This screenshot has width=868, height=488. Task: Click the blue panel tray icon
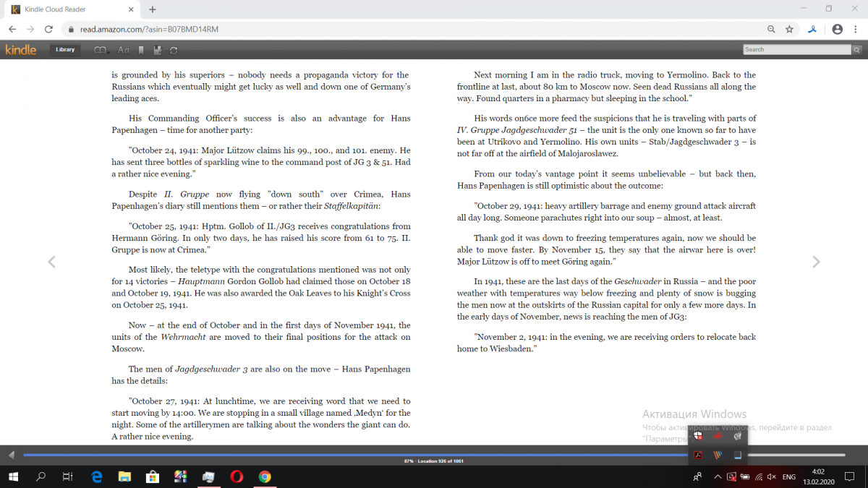(x=737, y=455)
